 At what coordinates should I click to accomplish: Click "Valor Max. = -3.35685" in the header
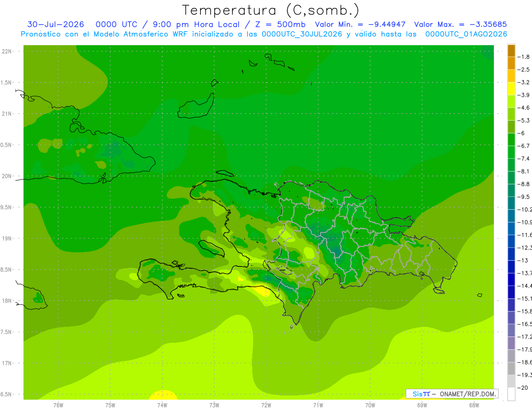tap(460, 24)
